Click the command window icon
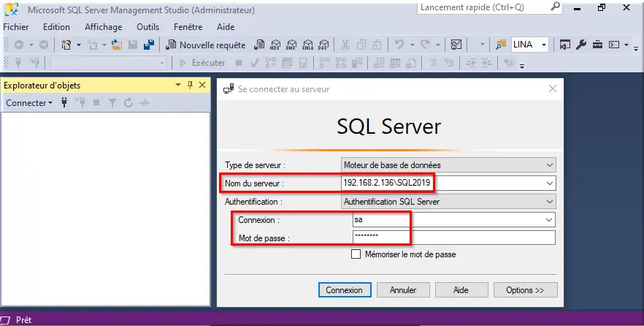 (614, 45)
